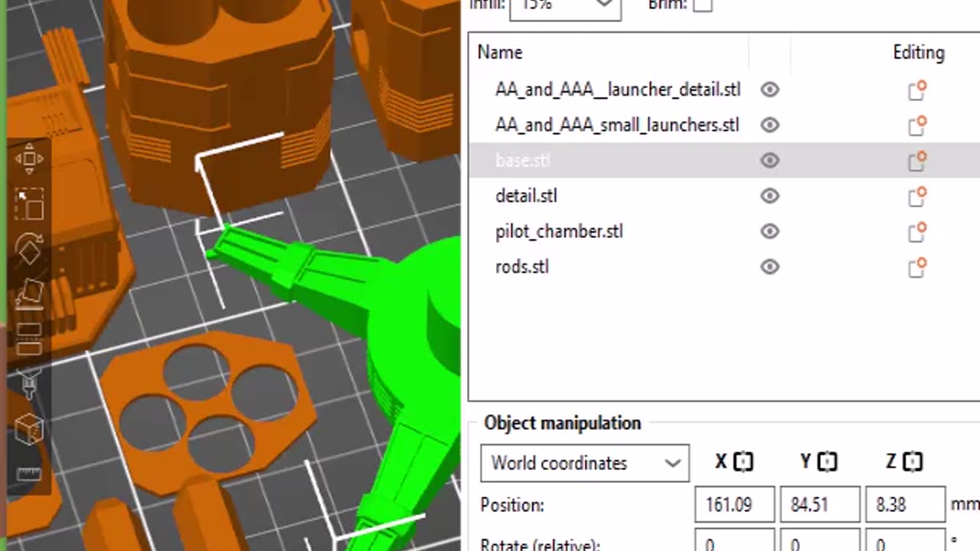Click the Name column header
980x551 pixels.
point(500,53)
